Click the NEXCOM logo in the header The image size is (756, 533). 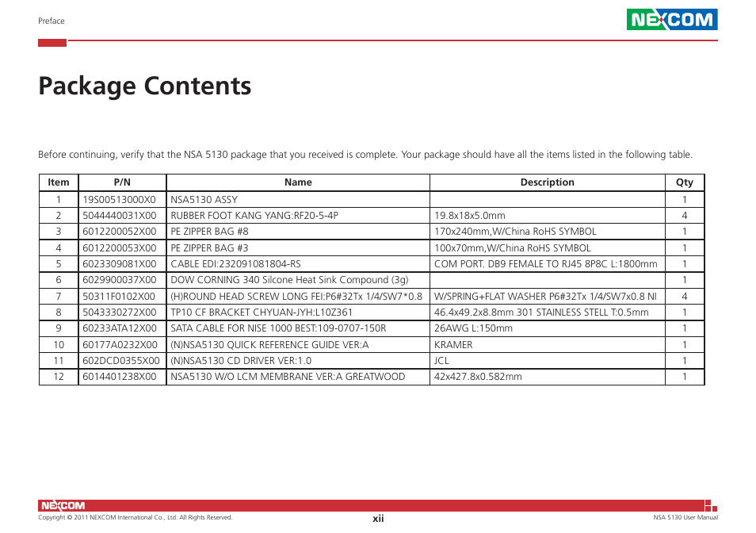[x=672, y=19]
